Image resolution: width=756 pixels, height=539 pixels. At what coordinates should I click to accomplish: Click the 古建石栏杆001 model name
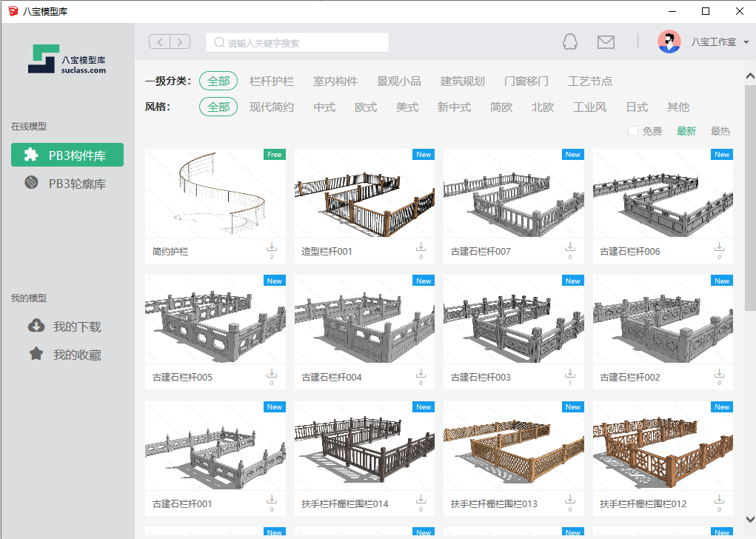pos(182,503)
